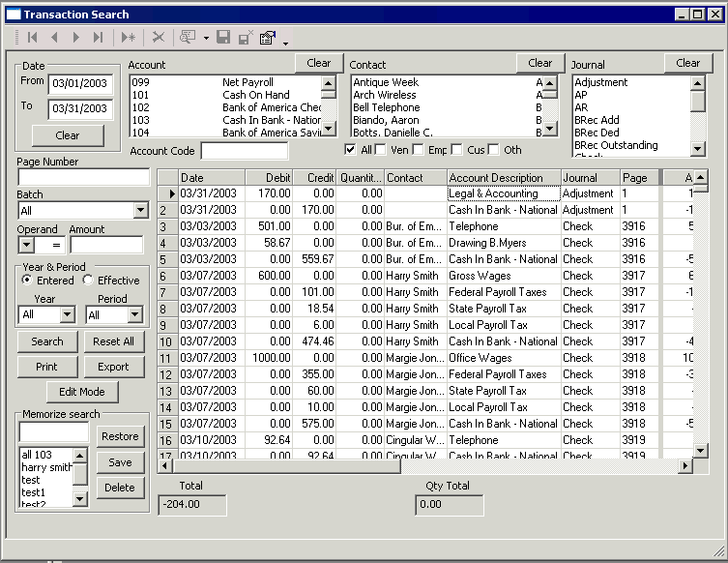728x563 pixels.
Task: Open toolbar options arrow at toolbar end
Action: click(285, 44)
